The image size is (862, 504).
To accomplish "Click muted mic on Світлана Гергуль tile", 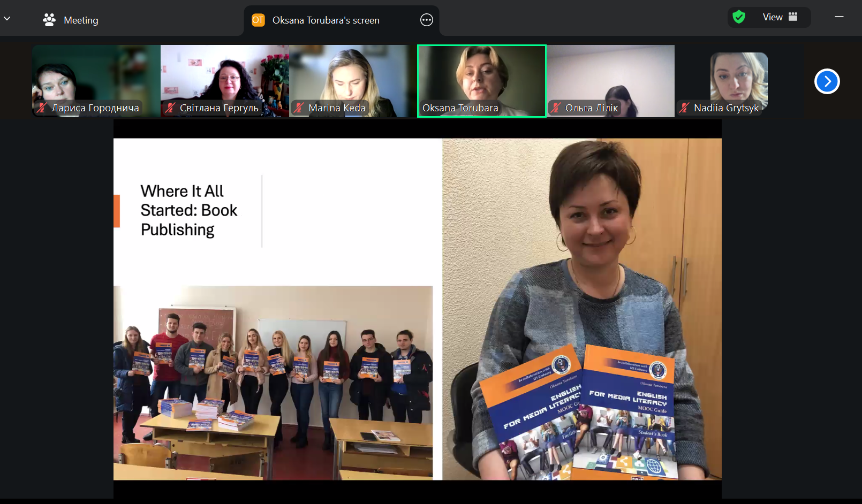I will click(x=170, y=108).
